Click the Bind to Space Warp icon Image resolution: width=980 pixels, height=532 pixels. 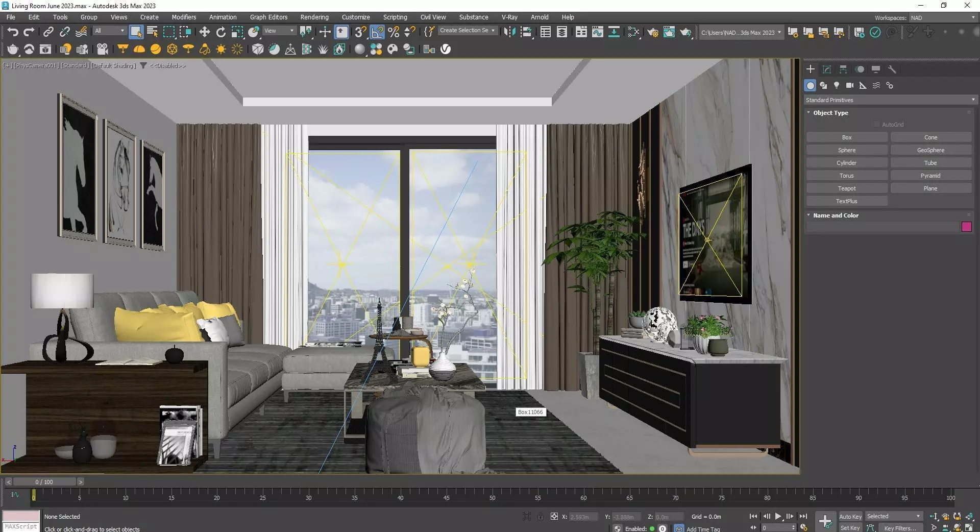[x=81, y=32]
